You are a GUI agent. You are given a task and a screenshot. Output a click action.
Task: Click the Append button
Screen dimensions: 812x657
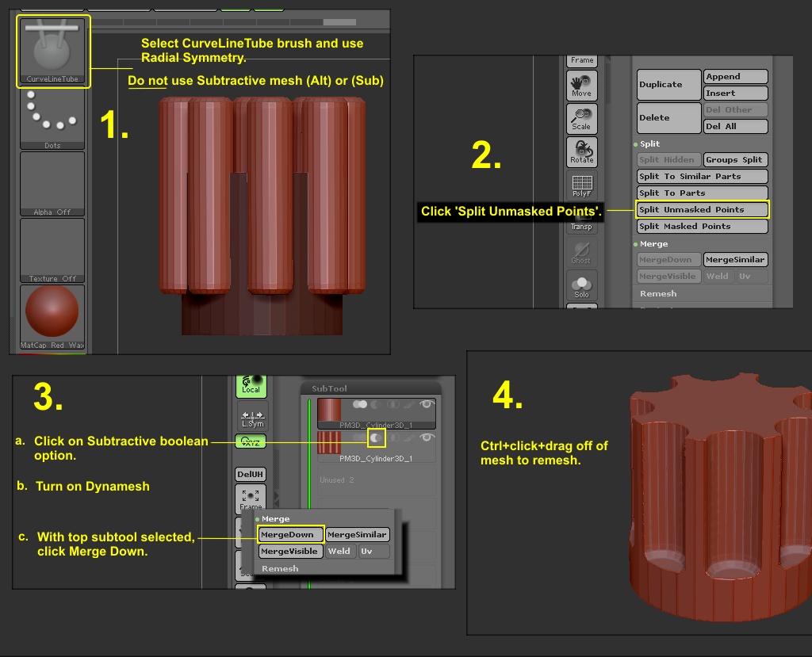point(735,77)
